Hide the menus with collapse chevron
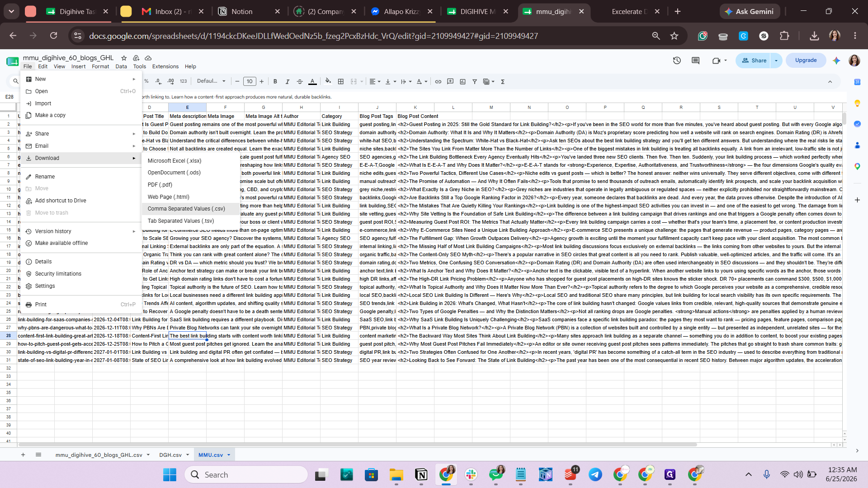The height and width of the screenshot is (488, 868). tap(830, 81)
